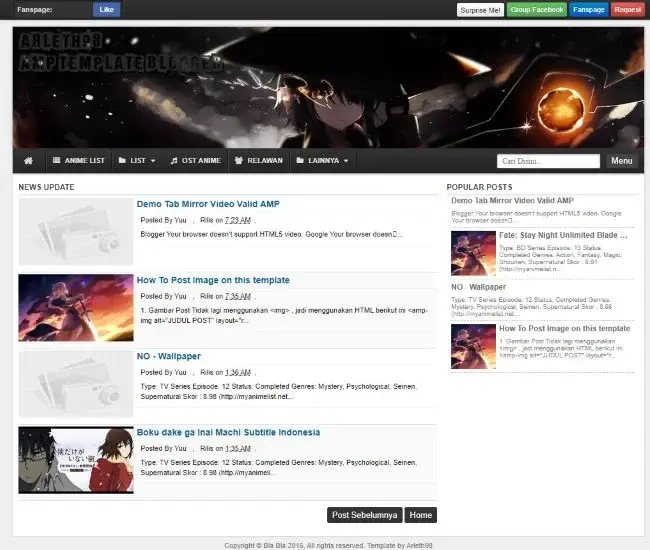This screenshot has width=650, height=550.
Task: Click the Fanspage: label in top bar
Action: 35,10
